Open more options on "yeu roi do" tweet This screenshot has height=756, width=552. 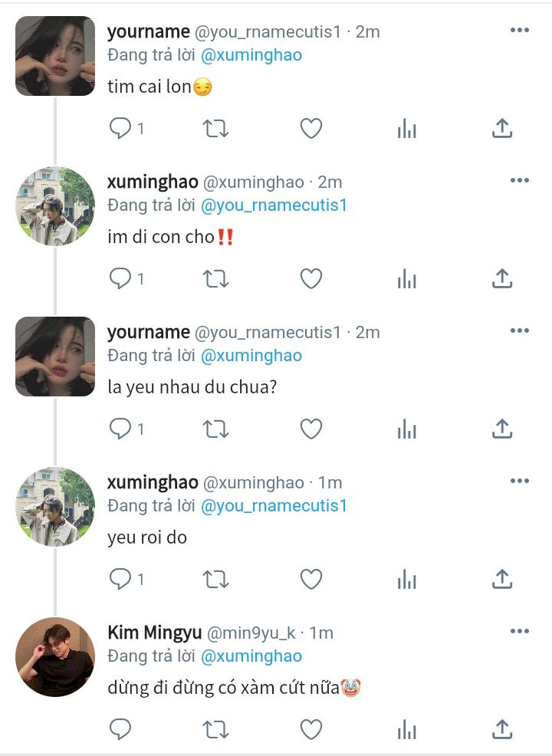pos(520,481)
